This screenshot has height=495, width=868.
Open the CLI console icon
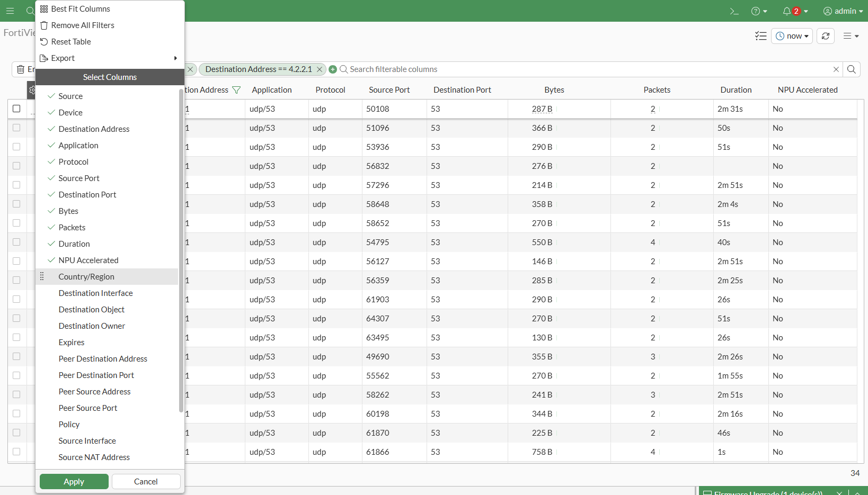[x=734, y=11]
